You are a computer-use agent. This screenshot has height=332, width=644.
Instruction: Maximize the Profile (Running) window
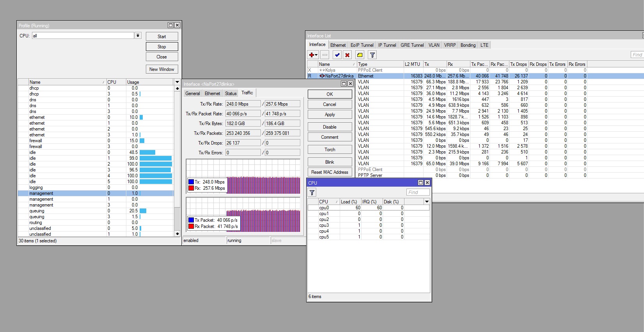pyautogui.click(x=170, y=25)
